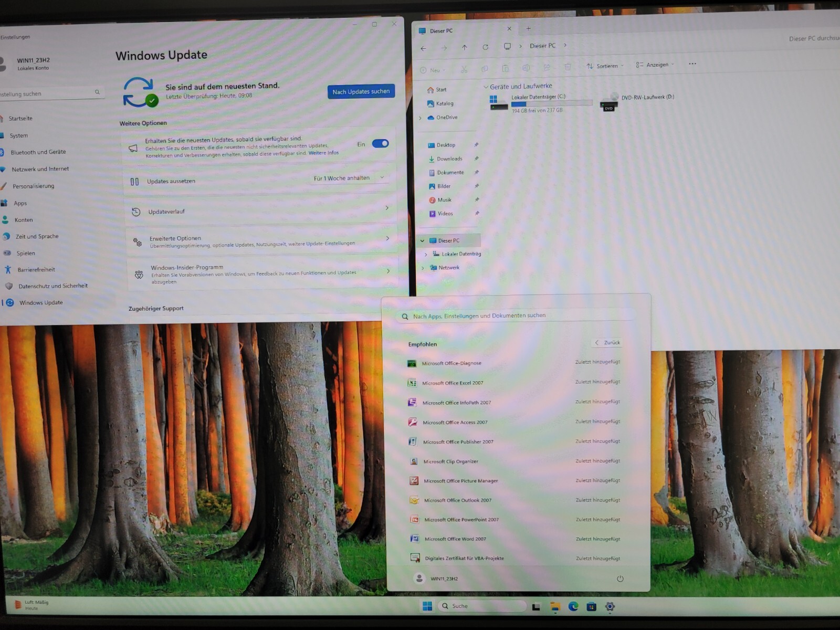The image size is (840, 630).
Task: Launch Microsoft Office InfoPath 2007
Action: pyautogui.click(x=514, y=402)
